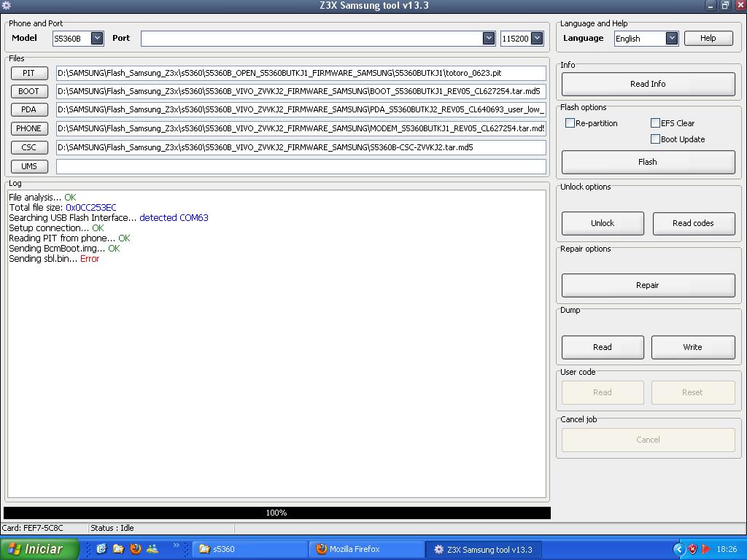
Task: Browse for a PIT file
Action: pos(29,73)
